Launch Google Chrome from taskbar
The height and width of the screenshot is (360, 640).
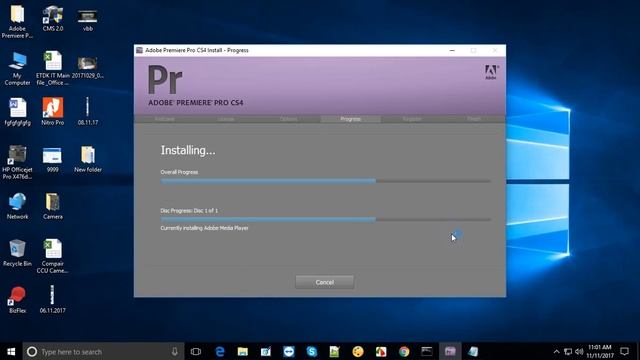404,351
